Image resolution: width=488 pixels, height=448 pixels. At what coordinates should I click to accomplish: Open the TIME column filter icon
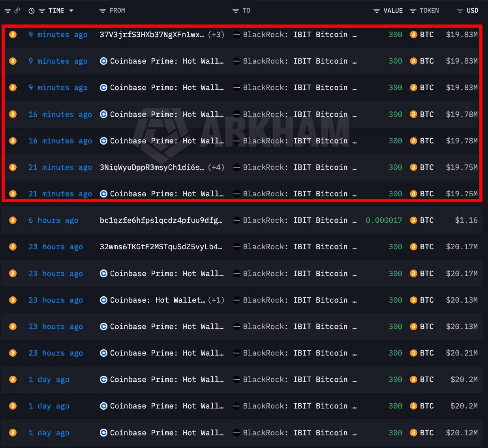point(41,11)
